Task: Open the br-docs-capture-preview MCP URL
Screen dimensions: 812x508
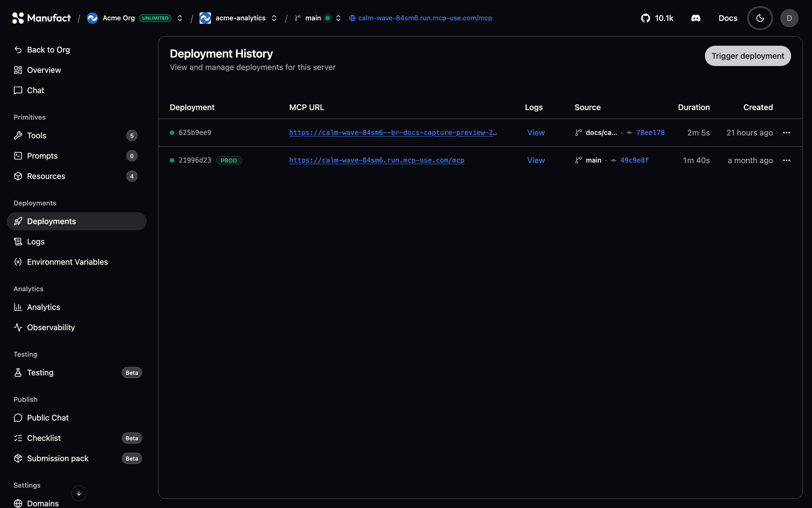Action: click(x=393, y=133)
